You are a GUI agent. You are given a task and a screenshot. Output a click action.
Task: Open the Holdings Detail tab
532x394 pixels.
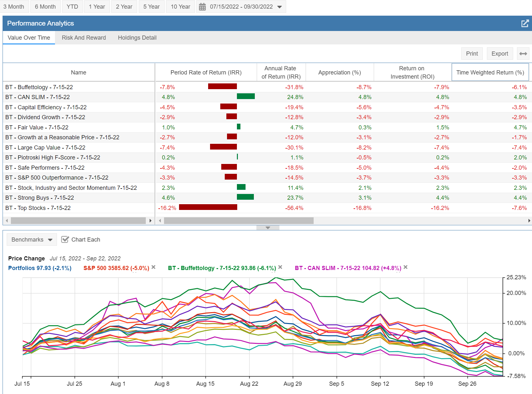click(137, 38)
